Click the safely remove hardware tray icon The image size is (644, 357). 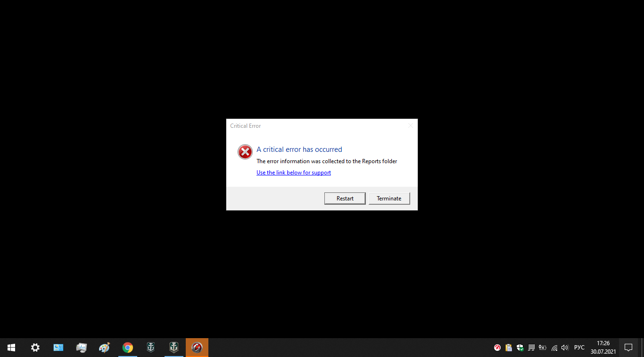[531, 348]
